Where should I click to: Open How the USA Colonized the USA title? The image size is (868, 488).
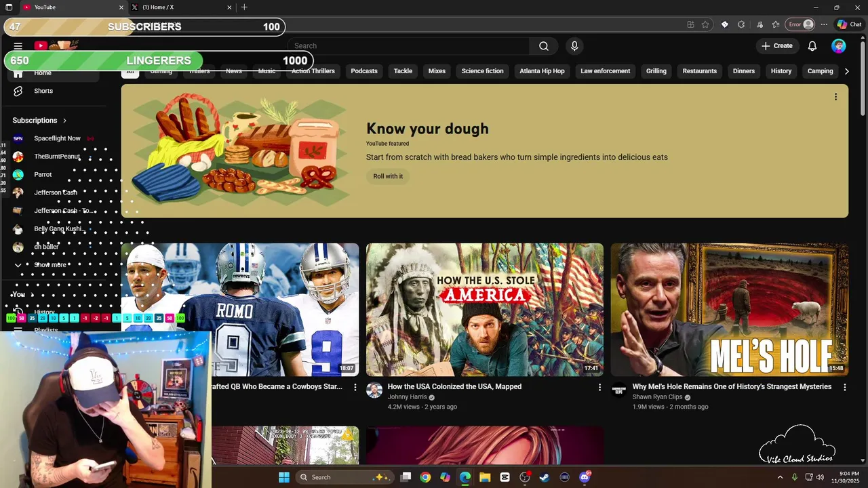(x=454, y=387)
